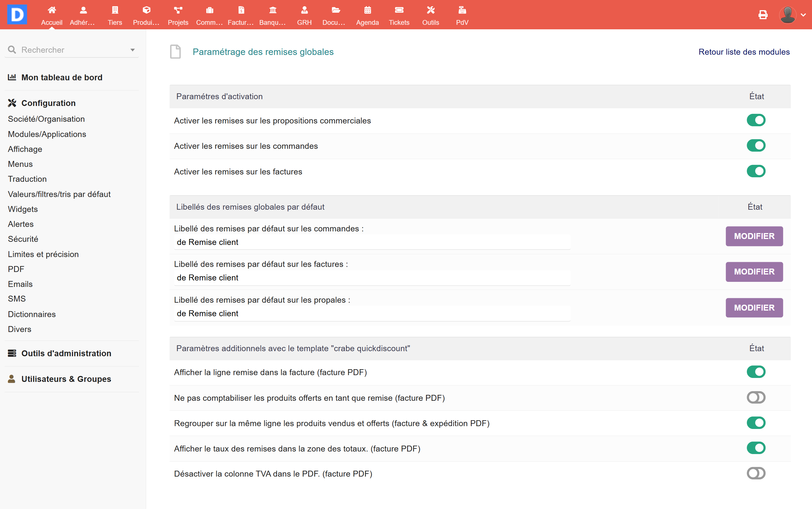Screen dimensions: 812x509
Task: Open the Tiers building icon
Action: coord(115,10)
